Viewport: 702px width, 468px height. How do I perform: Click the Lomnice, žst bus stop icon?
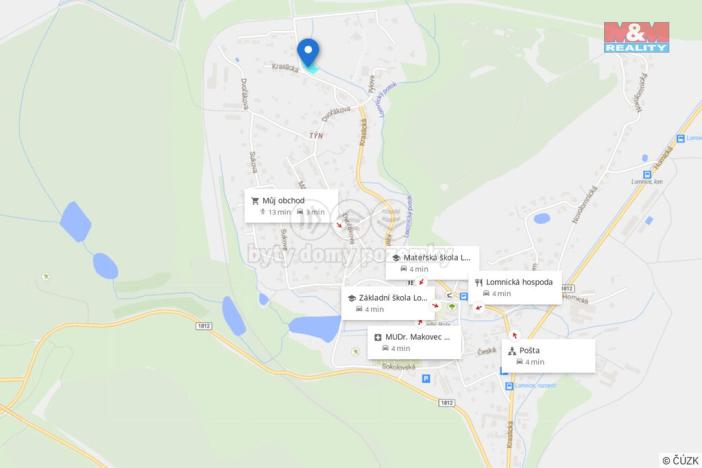(x=646, y=174)
